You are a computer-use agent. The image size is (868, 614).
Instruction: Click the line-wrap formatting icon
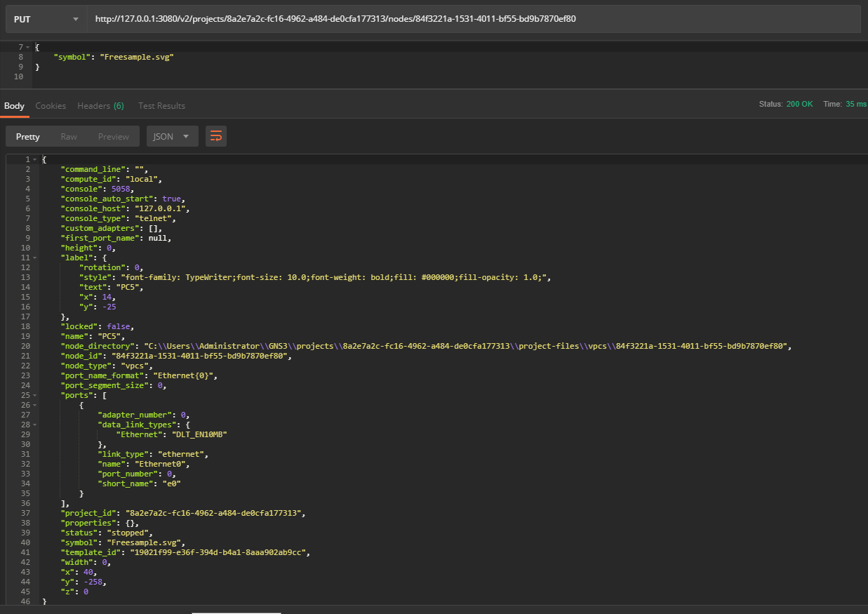[215, 136]
